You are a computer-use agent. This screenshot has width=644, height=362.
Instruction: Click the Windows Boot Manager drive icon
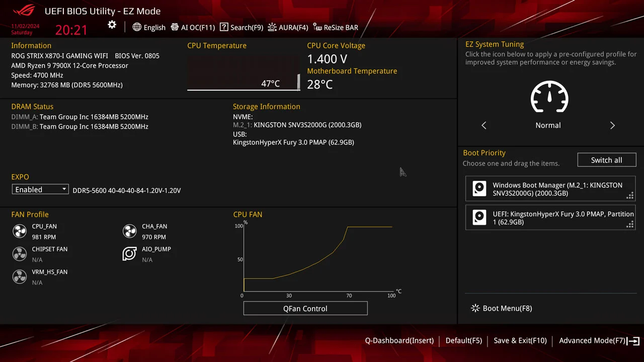479,189
